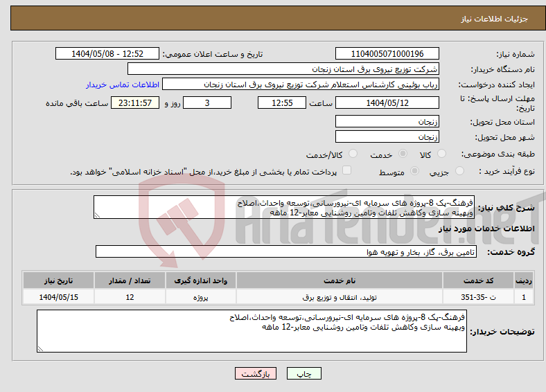This screenshot has height=392, width=546.
Task: Click the شرح کلی نیاز description textarea
Action: point(284,207)
